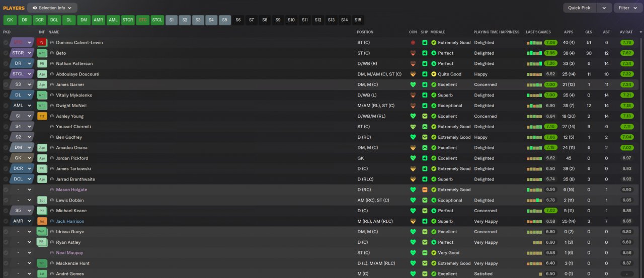This screenshot has height=278, width=644.
Task: Click the condition heart for Youssef Chermiti
Action: tap(413, 127)
